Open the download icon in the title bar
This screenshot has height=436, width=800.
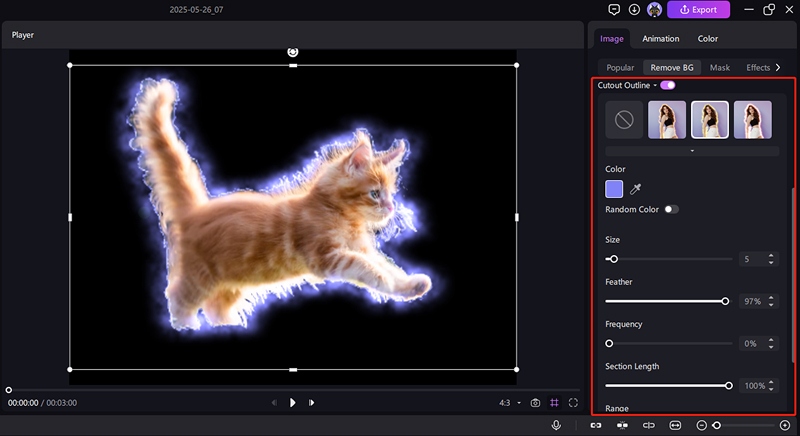634,10
